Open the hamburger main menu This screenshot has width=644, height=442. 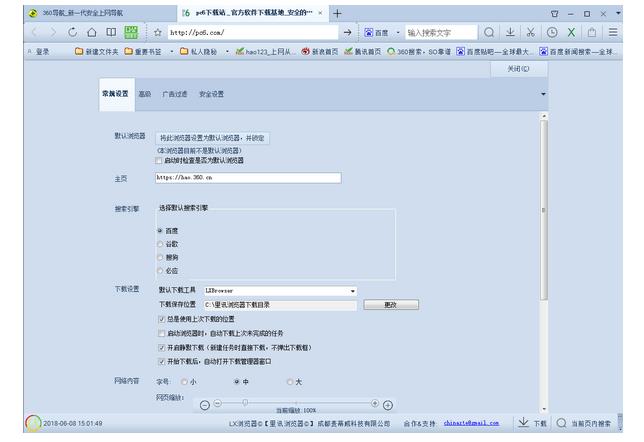coord(613,32)
